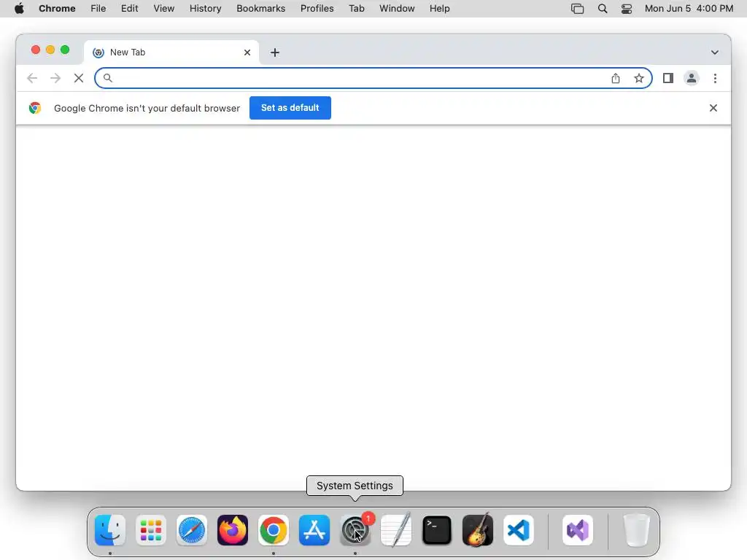Stop loading the page

click(79, 78)
